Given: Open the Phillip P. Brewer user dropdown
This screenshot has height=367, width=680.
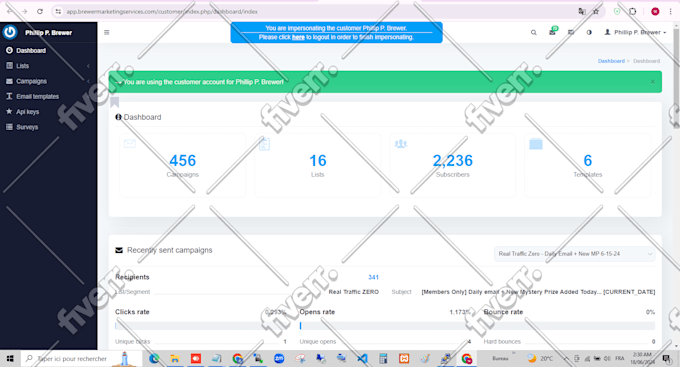Looking at the screenshot, I should click(x=635, y=33).
